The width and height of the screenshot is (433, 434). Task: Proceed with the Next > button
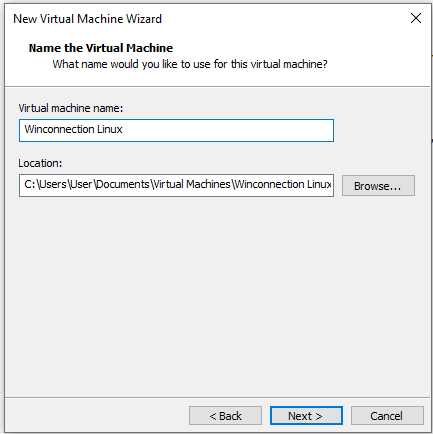tap(306, 416)
